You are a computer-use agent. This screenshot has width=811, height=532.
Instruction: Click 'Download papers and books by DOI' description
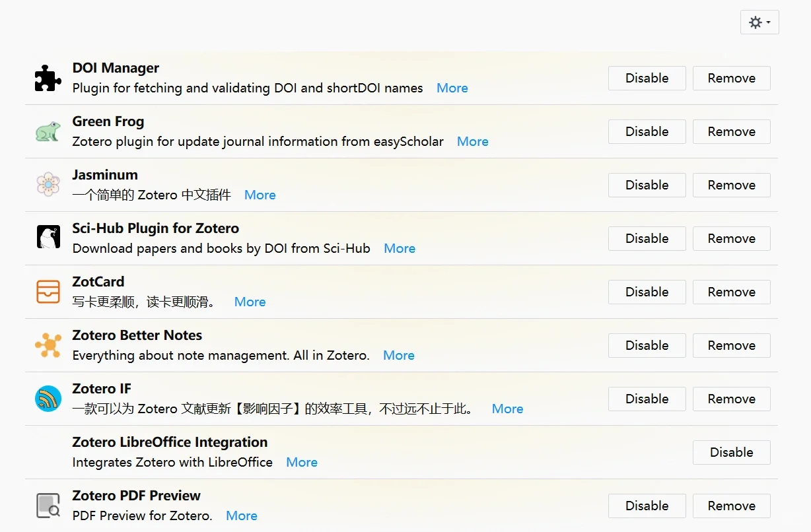[x=221, y=248]
